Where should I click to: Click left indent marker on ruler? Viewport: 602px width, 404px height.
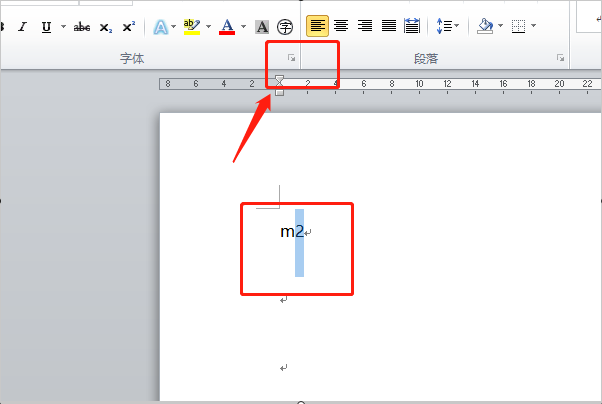point(280,93)
